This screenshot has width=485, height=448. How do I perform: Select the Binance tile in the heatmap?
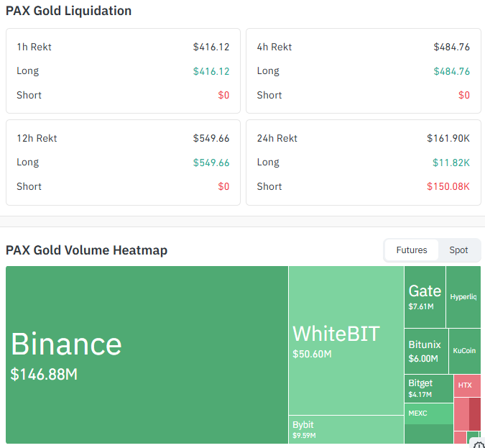point(147,355)
